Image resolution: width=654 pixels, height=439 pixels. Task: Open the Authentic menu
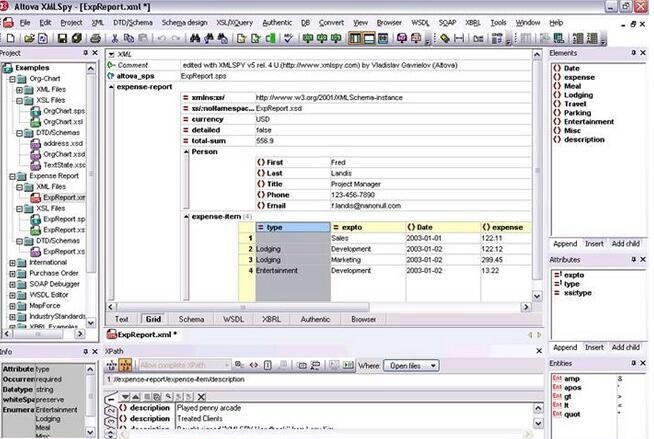[277, 23]
